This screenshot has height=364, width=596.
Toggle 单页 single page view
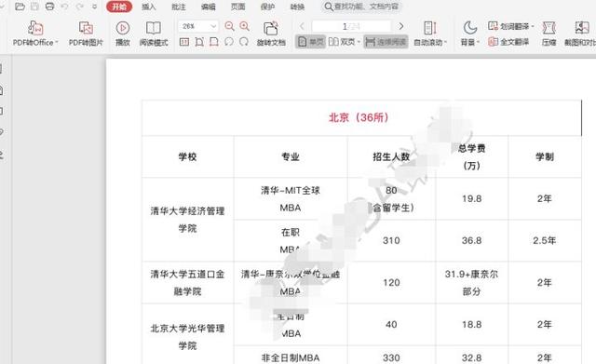[x=310, y=42]
